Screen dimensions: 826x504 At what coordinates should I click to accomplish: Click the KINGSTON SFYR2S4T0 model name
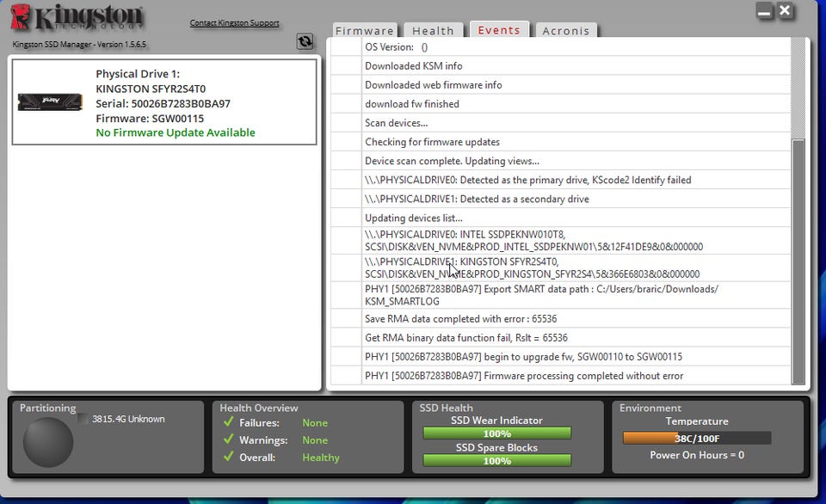click(x=151, y=89)
